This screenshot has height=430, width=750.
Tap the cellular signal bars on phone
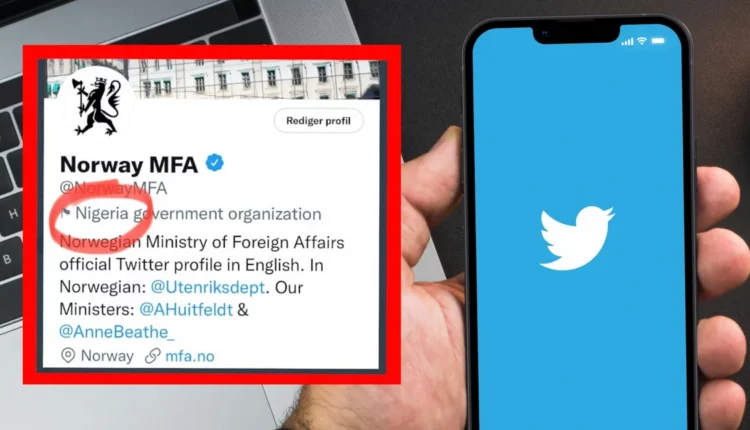[627, 42]
